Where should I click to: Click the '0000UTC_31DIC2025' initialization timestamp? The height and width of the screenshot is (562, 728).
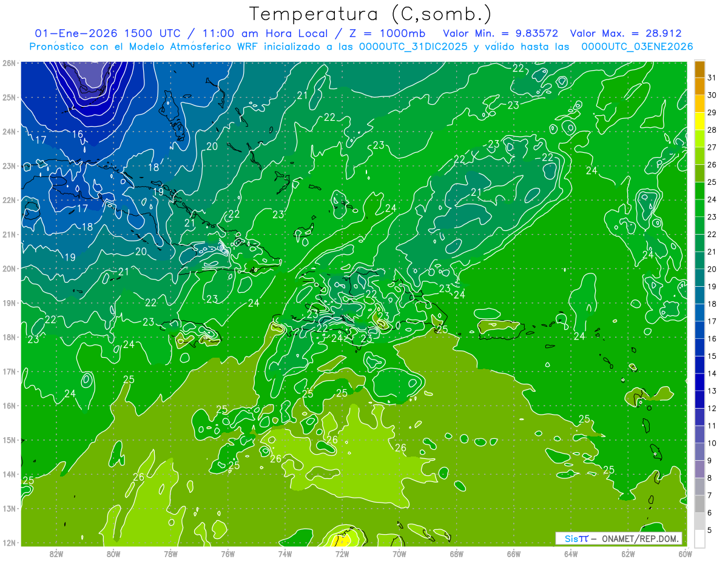tap(413, 46)
